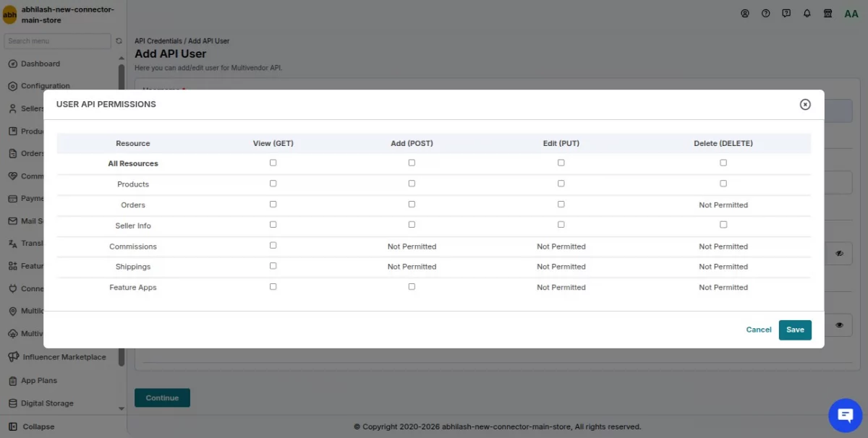This screenshot has height=438, width=868.
Task: Focus the Search menu field
Action: 58,41
